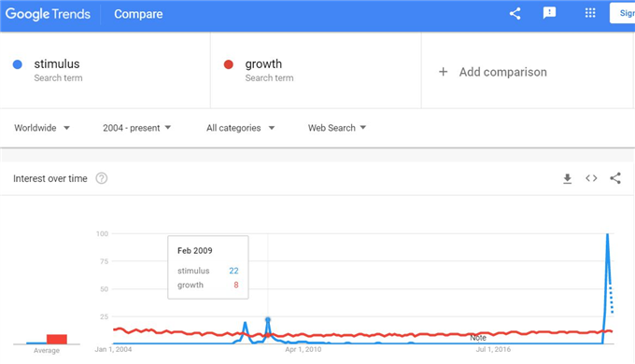The image size is (635, 364).
Task: Click the blue stimulus color dot
Action: coord(18,64)
